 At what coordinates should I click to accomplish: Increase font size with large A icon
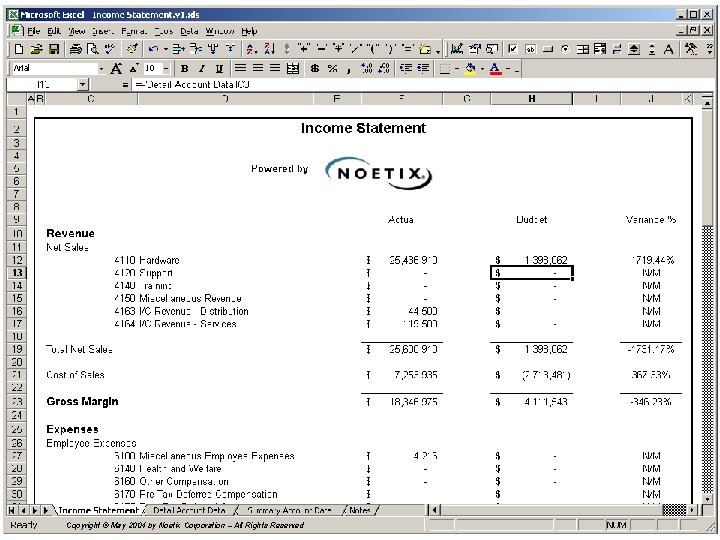tap(116, 68)
